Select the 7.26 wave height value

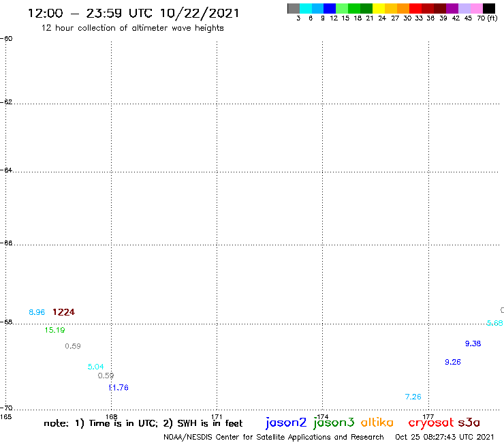413,397
